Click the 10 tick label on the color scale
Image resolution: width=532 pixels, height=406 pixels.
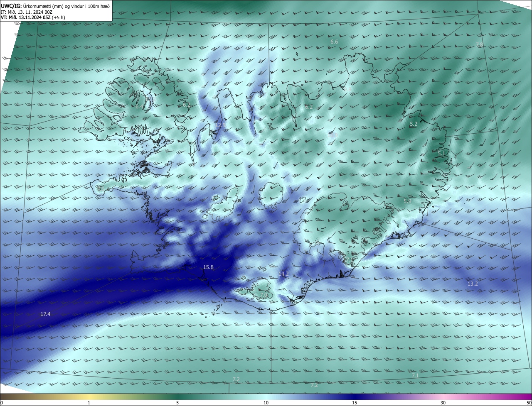pyautogui.click(x=266, y=403)
